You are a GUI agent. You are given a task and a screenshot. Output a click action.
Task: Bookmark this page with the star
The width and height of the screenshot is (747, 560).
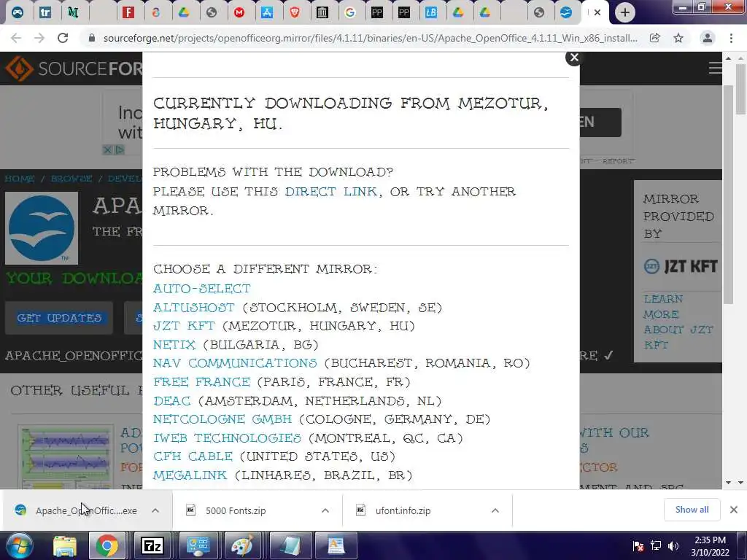click(x=678, y=38)
